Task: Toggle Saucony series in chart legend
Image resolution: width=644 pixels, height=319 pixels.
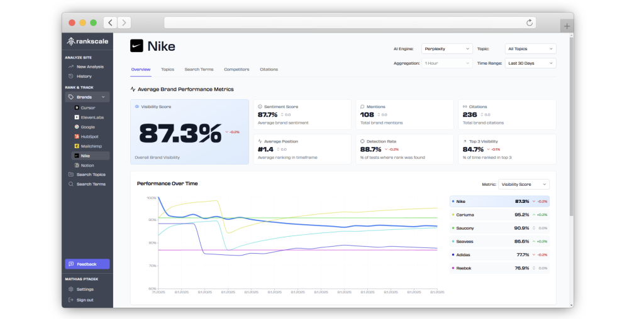Action: coord(499,228)
